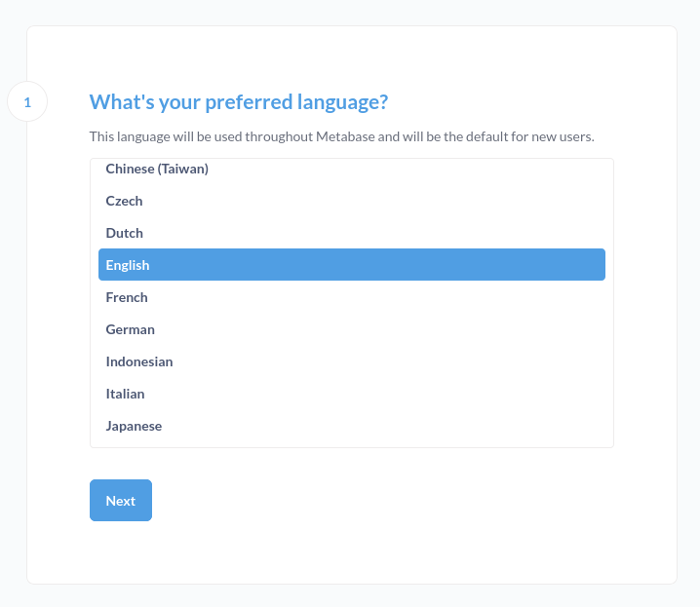Select Japanese at the list bottom
Screen dimensions: 700x607
pyautogui.click(x=352, y=426)
